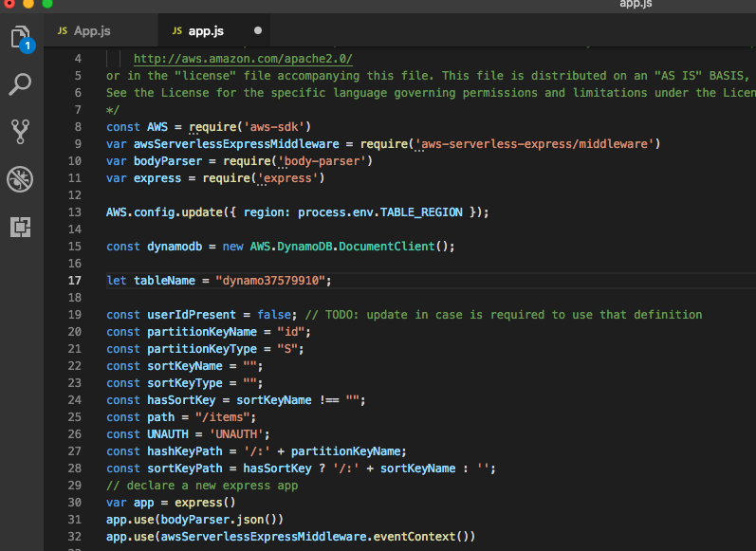
Task: Click TABLE_REGION on line 13
Action: [421, 212]
